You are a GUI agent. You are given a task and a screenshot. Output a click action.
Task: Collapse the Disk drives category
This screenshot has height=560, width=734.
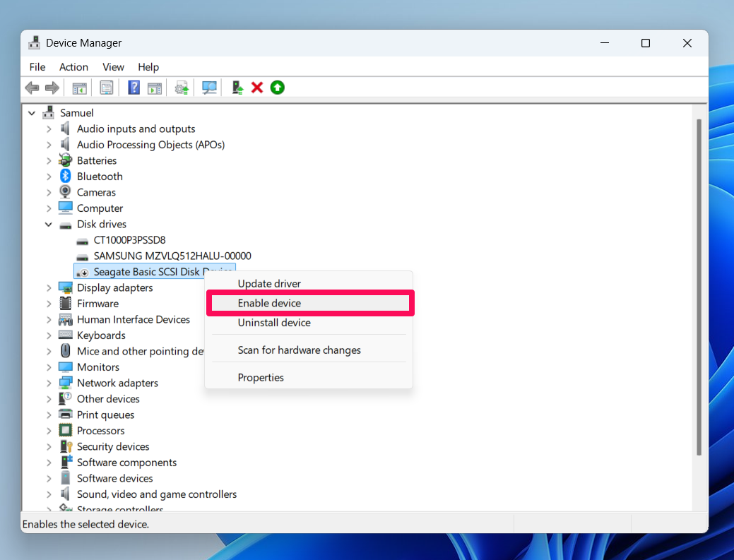(x=48, y=224)
